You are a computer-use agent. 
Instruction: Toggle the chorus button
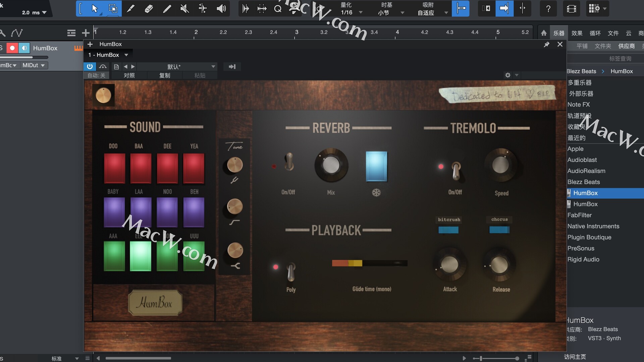click(x=499, y=230)
